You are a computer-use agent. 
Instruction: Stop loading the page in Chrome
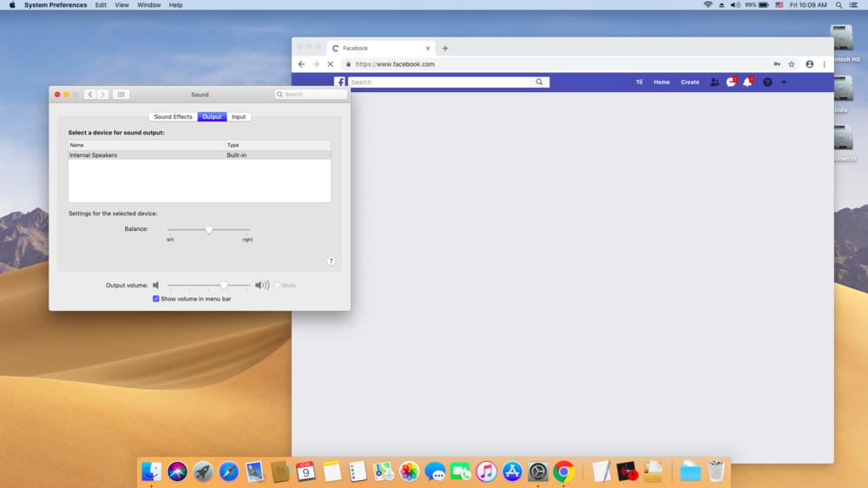pyautogui.click(x=330, y=64)
